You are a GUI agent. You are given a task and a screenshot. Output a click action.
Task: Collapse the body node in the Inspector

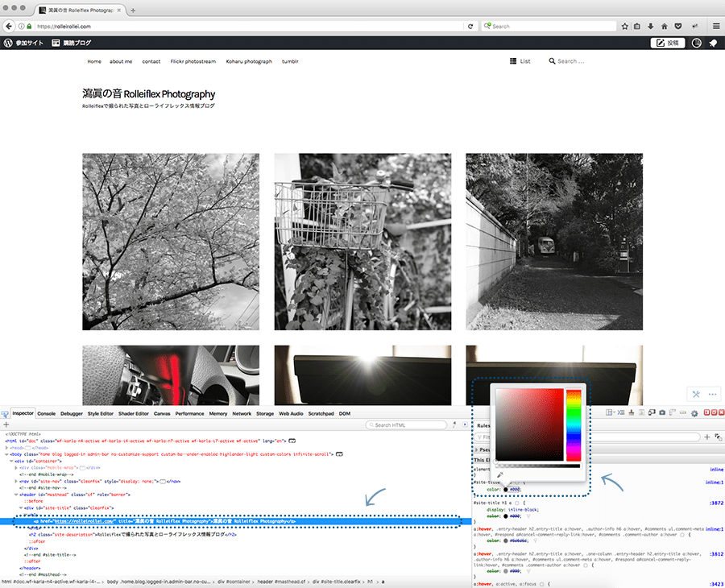point(6,455)
